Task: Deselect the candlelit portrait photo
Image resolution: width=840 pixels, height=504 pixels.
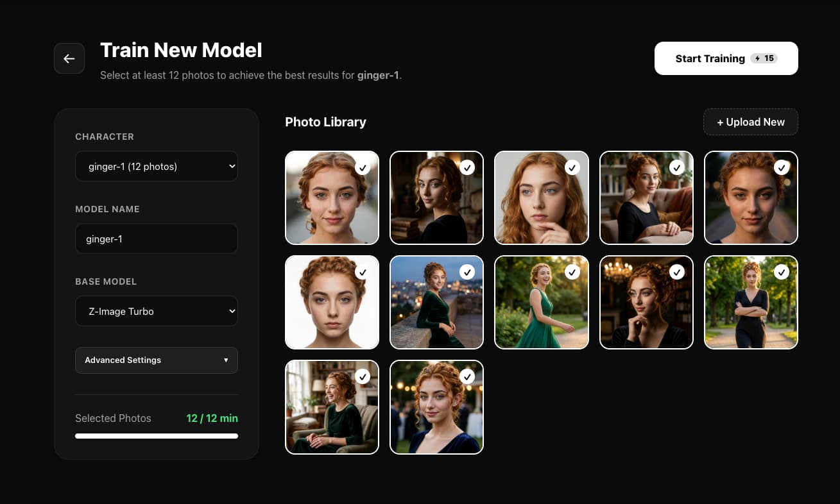Action: click(x=677, y=272)
